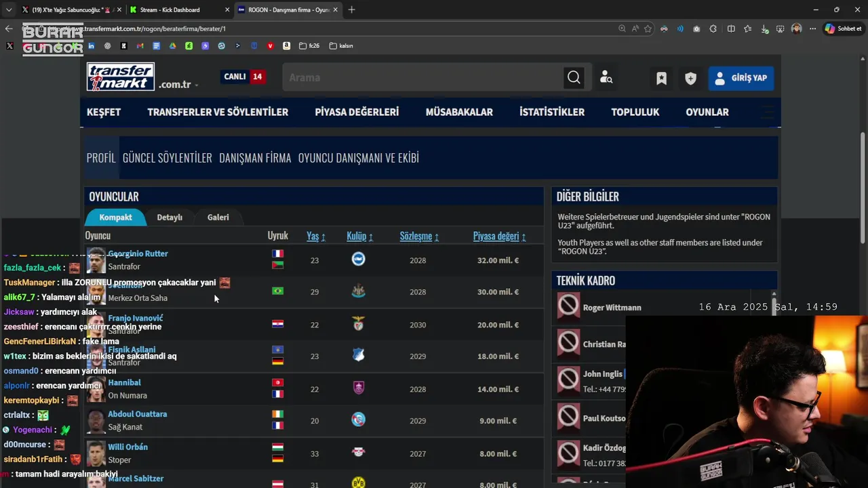This screenshot has width=868, height=488.
Task: Open Abdoul Ouattara player link
Action: [x=138, y=414]
